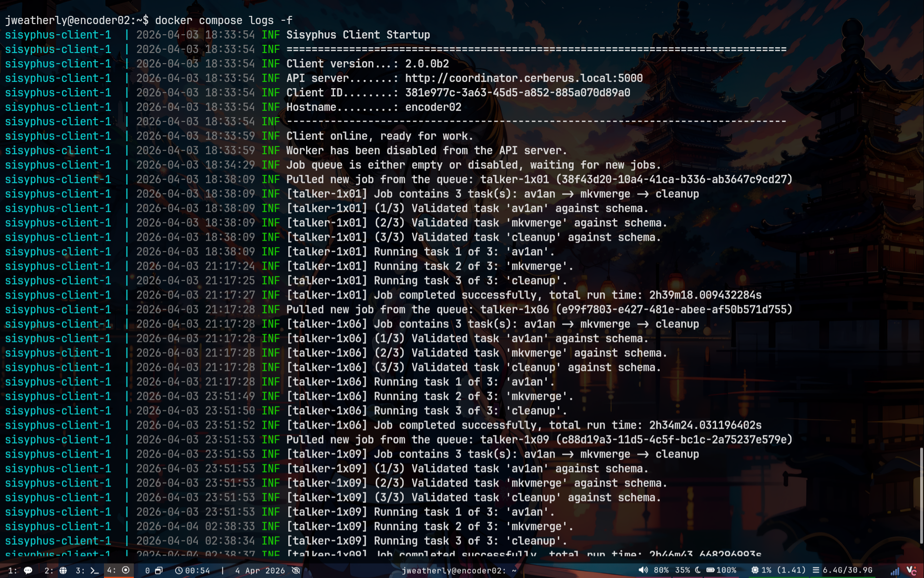The height and width of the screenshot is (578, 924).
Task: Click the clock showing 00:54
Action: (x=192, y=570)
